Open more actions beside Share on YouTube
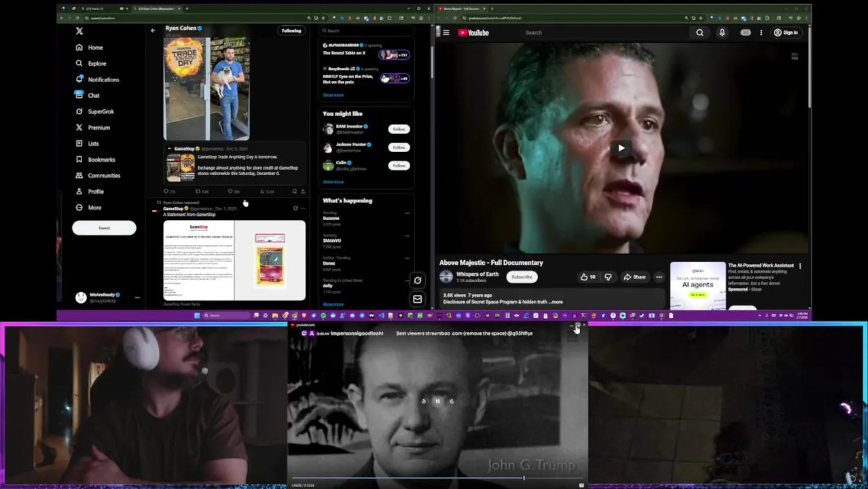 coord(659,277)
